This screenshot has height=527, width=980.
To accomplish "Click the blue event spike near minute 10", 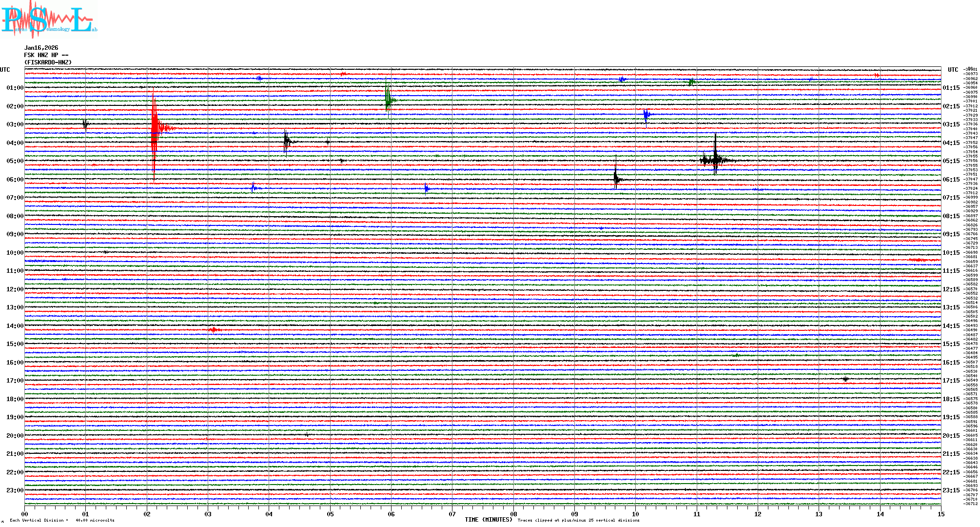I will click(646, 115).
